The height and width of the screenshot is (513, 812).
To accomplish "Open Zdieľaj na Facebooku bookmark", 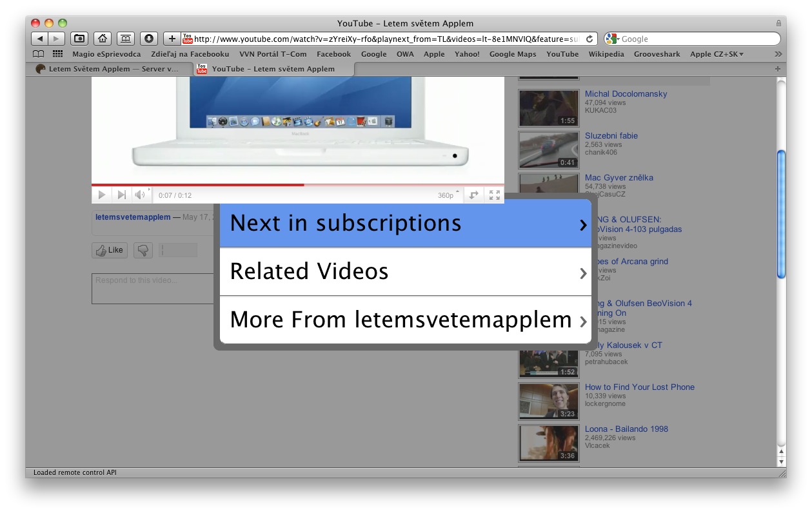I will [x=190, y=54].
